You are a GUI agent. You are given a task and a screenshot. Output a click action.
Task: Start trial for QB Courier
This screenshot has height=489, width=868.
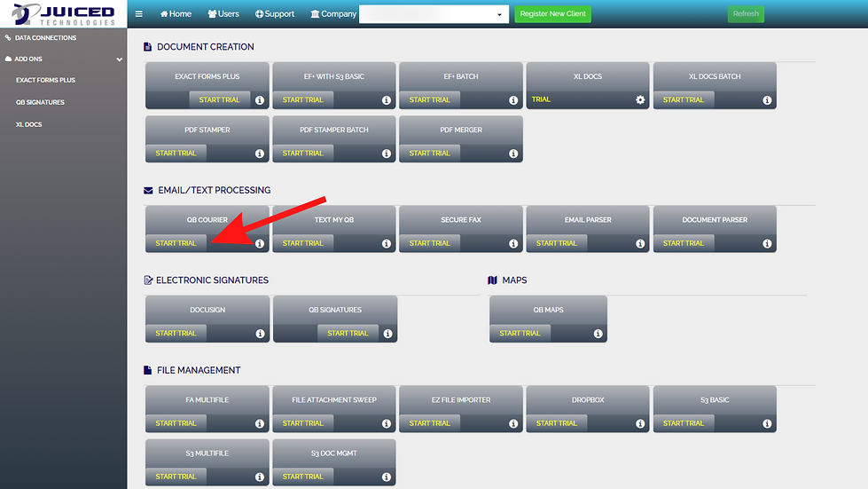click(176, 243)
